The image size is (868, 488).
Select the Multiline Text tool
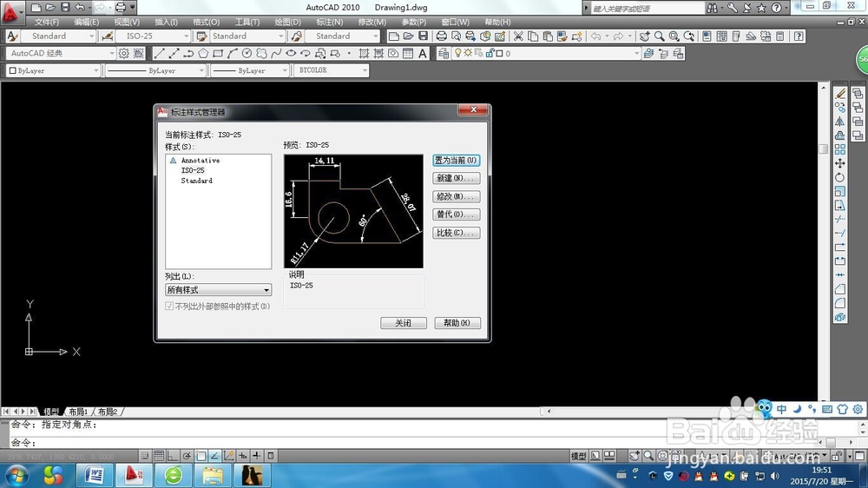tap(423, 53)
